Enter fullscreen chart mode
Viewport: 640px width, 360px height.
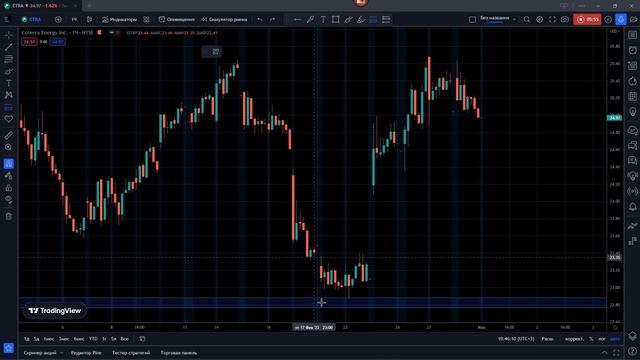(x=552, y=19)
